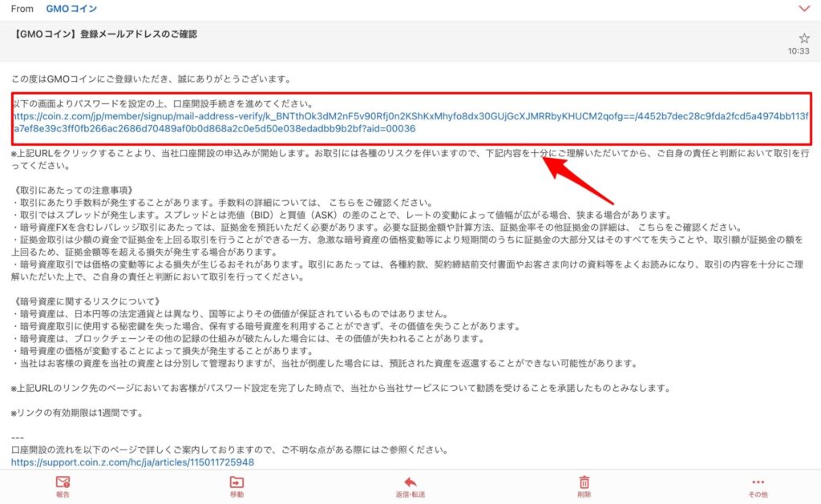Click the From label
The height and width of the screenshot is (504, 821).
(22, 9)
